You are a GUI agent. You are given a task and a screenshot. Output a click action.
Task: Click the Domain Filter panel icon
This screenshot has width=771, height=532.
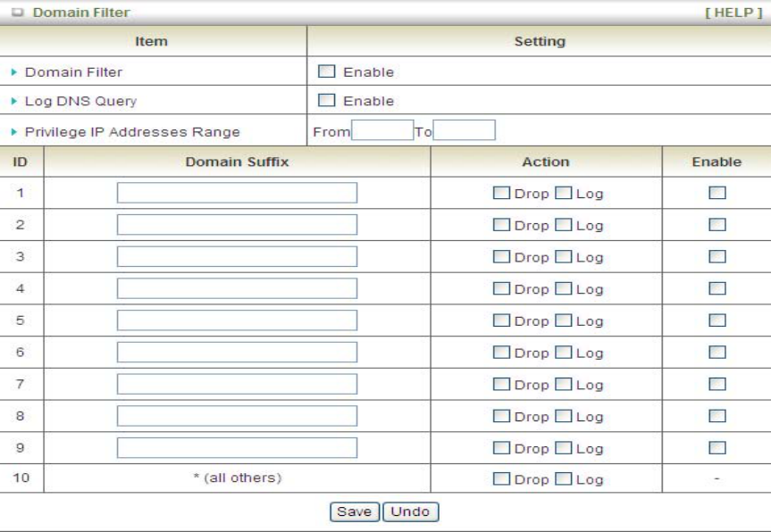pyautogui.click(x=18, y=13)
